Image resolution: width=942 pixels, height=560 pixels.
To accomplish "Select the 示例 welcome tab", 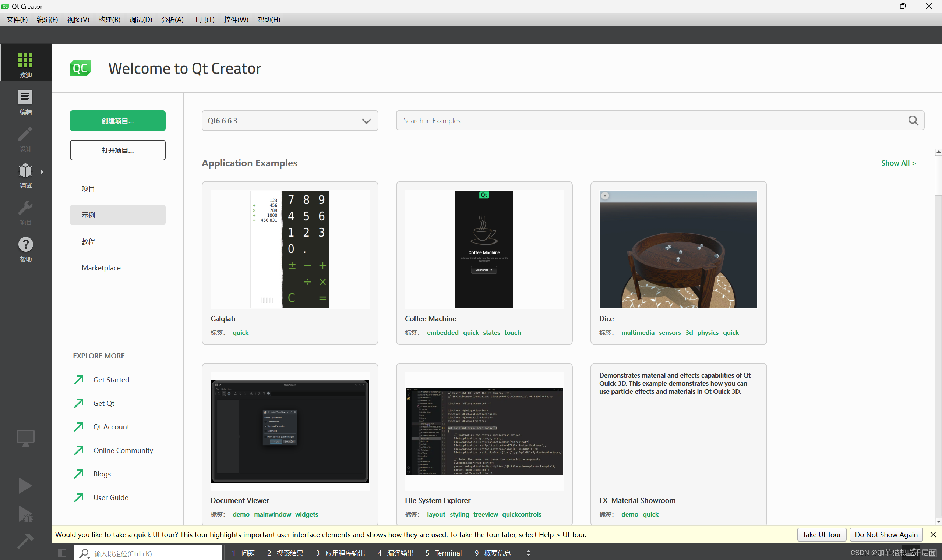I will pos(117,215).
